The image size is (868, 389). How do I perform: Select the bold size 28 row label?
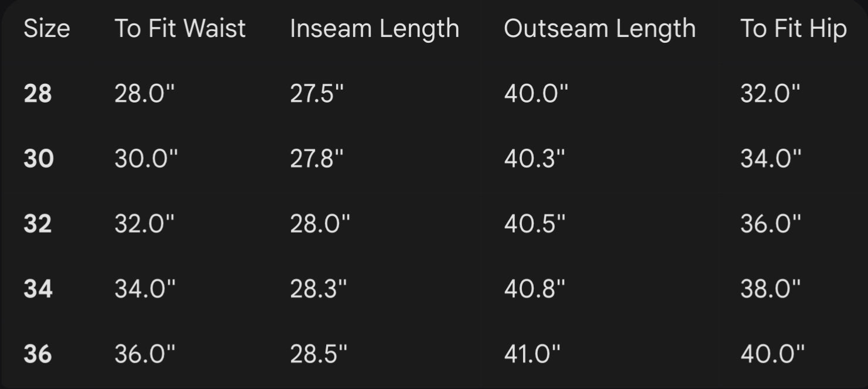38,94
